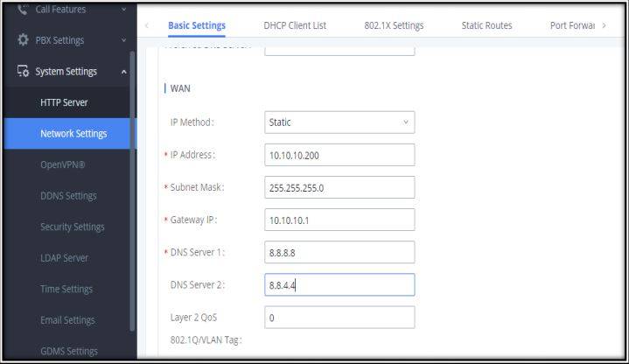Open the IP Method dropdown

[339, 122]
